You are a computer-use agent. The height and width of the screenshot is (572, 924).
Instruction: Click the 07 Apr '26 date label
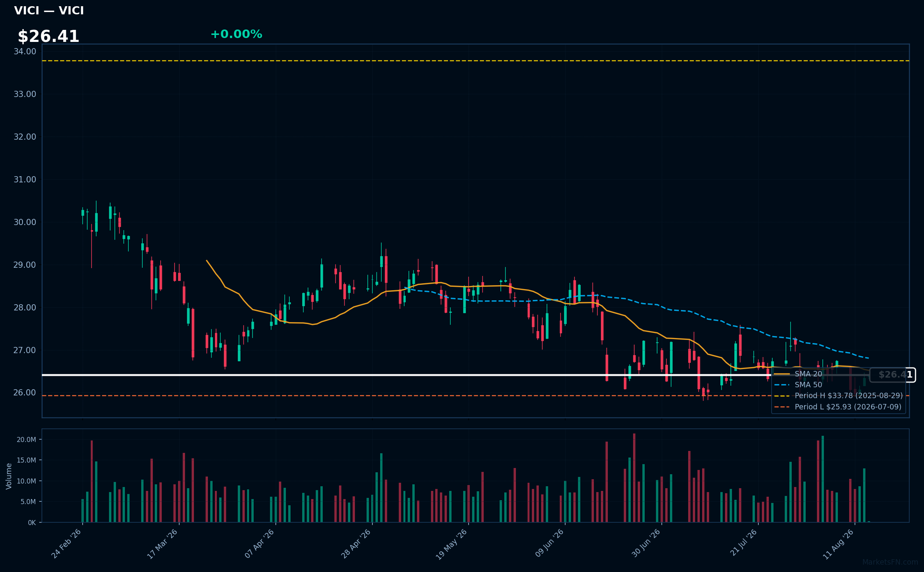pos(259,544)
